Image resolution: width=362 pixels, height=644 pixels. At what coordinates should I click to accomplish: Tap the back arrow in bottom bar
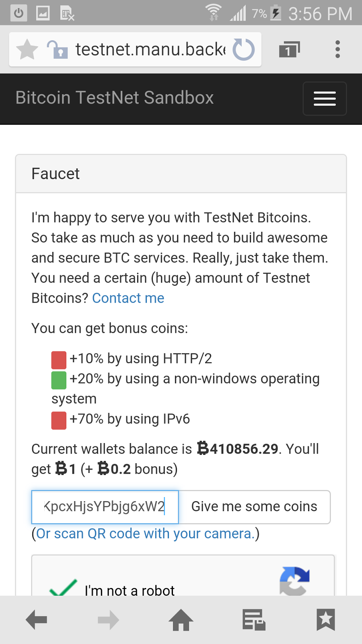36,620
